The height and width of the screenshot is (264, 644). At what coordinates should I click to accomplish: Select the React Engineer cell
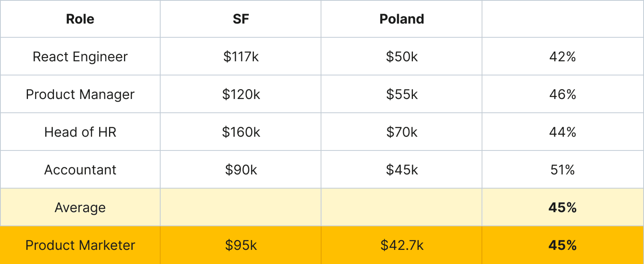point(80,56)
